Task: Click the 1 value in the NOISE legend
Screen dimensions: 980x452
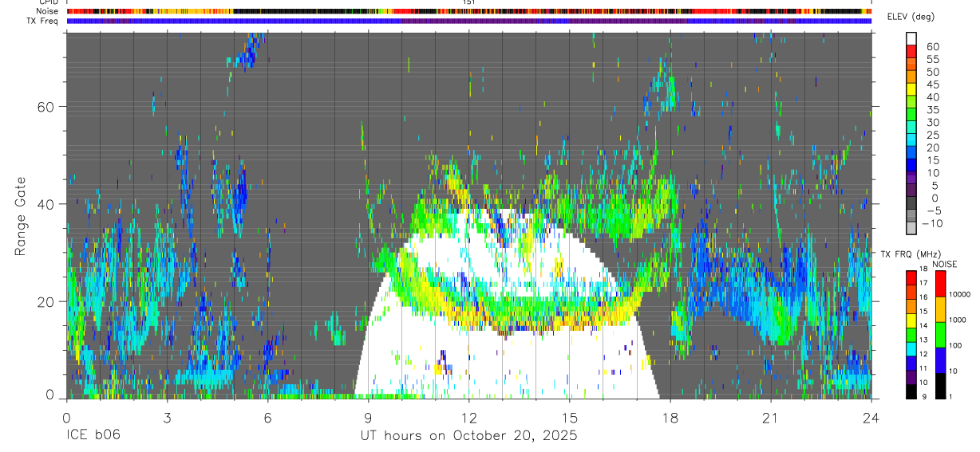Action: (950, 396)
